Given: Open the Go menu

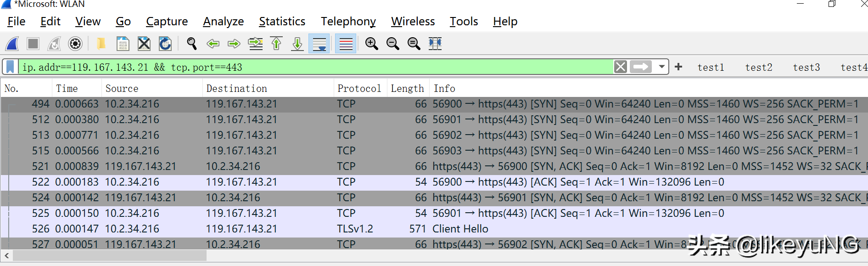Looking at the screenshot, I should 123,22.
